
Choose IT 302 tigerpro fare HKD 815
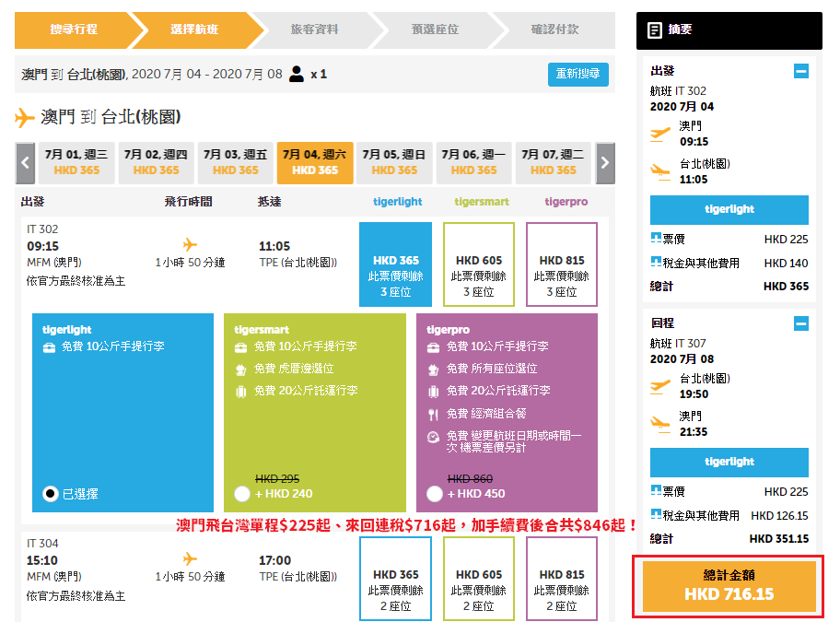point(562,264)
